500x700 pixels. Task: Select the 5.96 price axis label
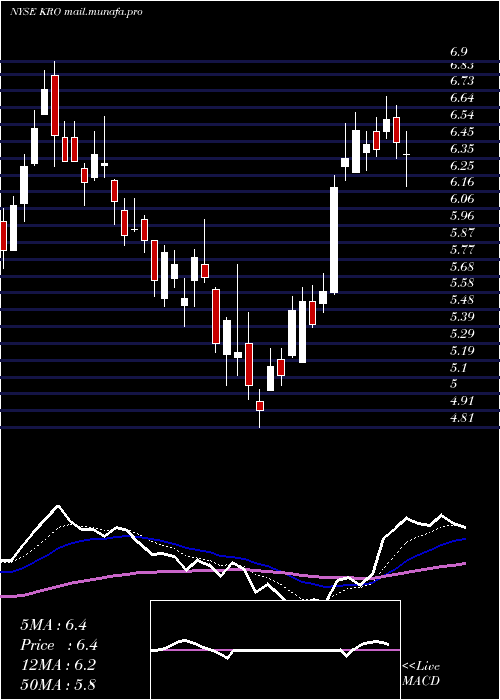pos(462,216)
